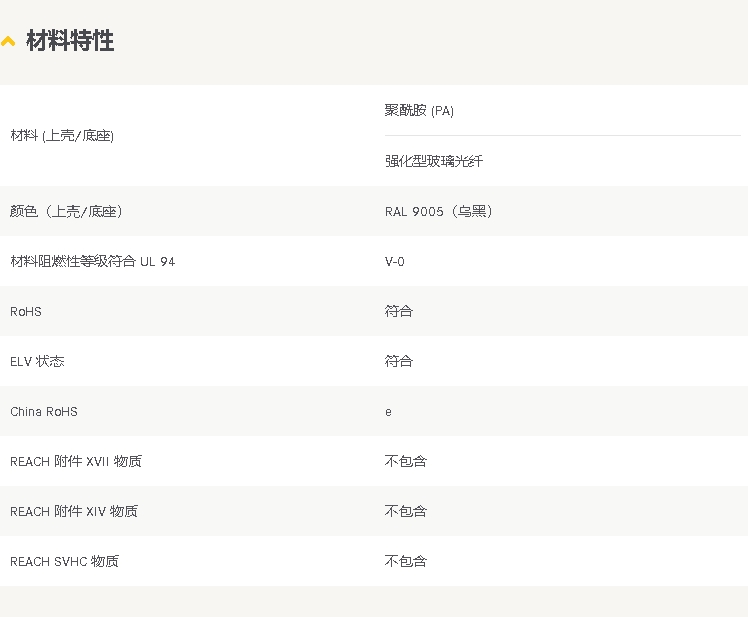
Task: Select 材料阻燃性等级符合 UL 94 label
Action: point(93,261)
